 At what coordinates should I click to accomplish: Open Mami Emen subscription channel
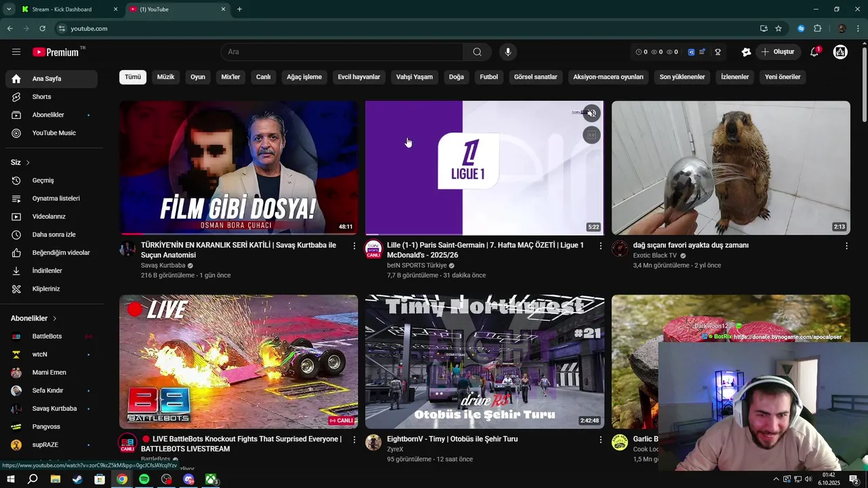pos(52,373)
